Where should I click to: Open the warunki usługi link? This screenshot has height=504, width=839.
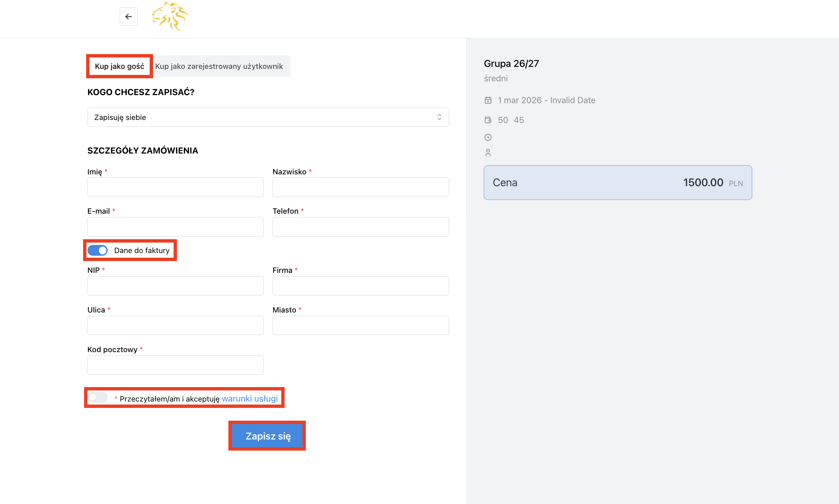pos(250,398)
